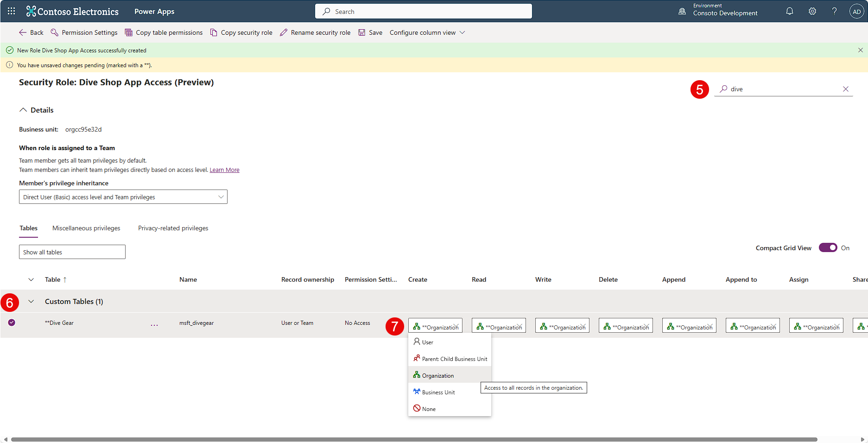Clear the dive search text
The image size is (868, 443).
pos(846,89)
